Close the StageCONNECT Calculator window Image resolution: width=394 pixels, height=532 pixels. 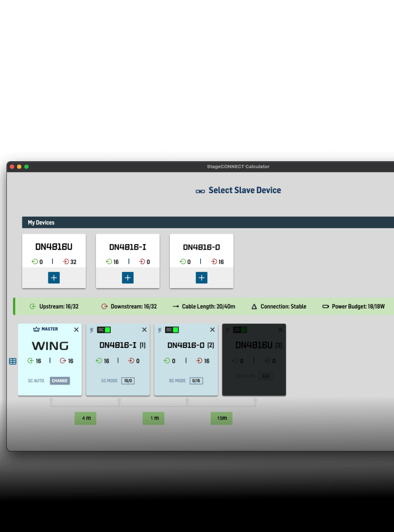click(x=12, y=167)
